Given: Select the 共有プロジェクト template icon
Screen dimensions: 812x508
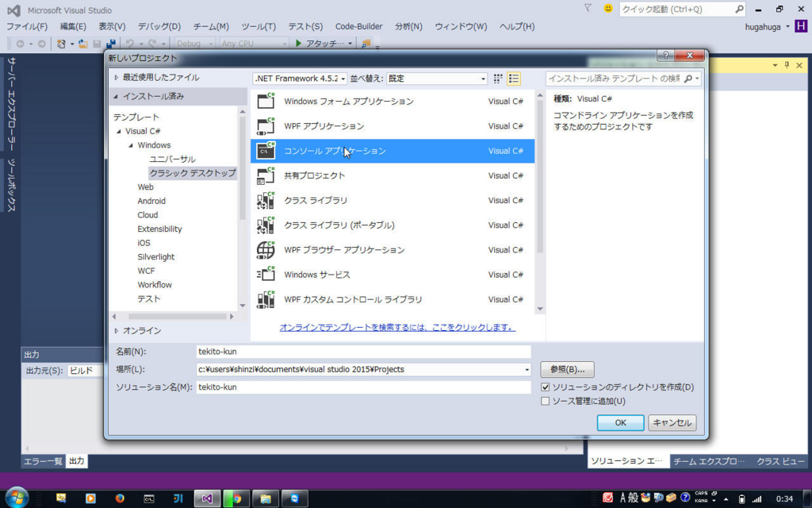Looking at the screenshot, I should (266, 175).
